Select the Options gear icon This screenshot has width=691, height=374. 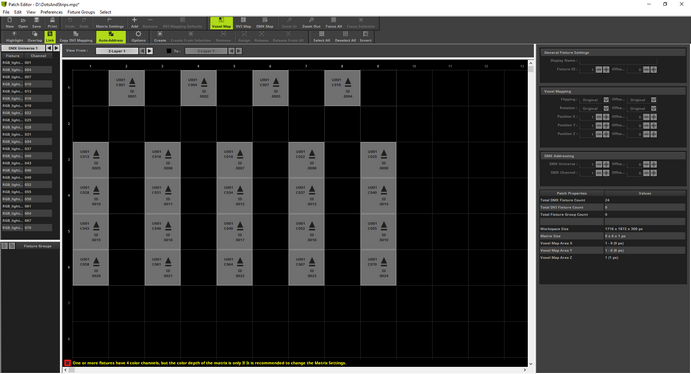(x=138, y=37)
